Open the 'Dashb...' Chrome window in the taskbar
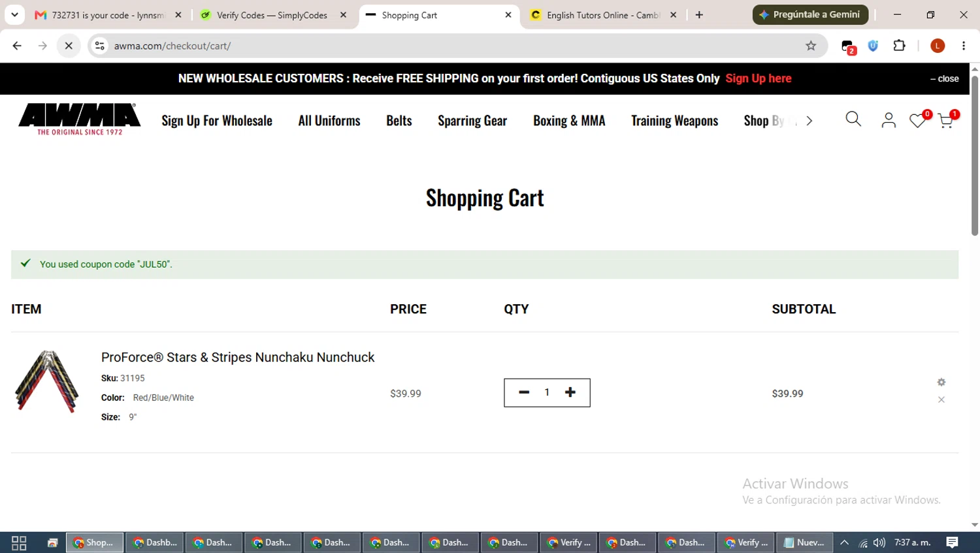980x553 pixels. click(x=155, y=543)
